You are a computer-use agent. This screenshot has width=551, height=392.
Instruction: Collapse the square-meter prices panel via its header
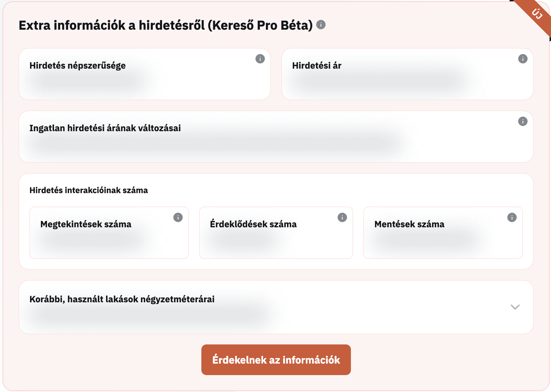(x=122, y=299)
